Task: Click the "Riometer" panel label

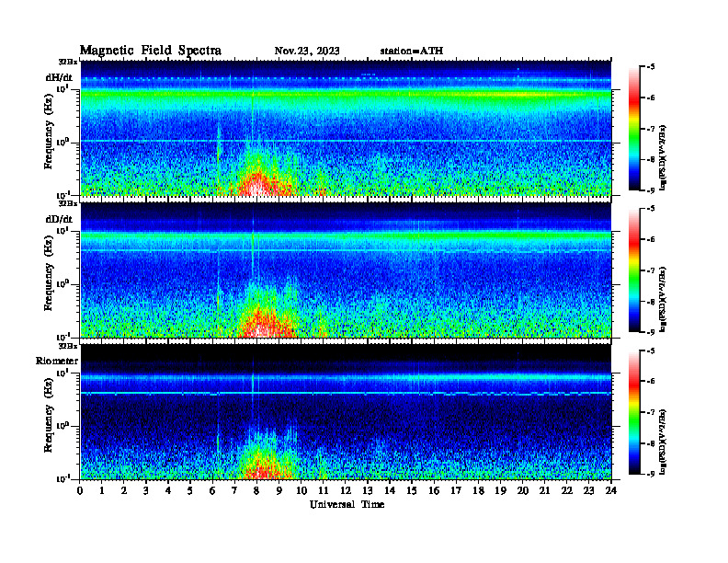Action: click(x=57, y=361)
